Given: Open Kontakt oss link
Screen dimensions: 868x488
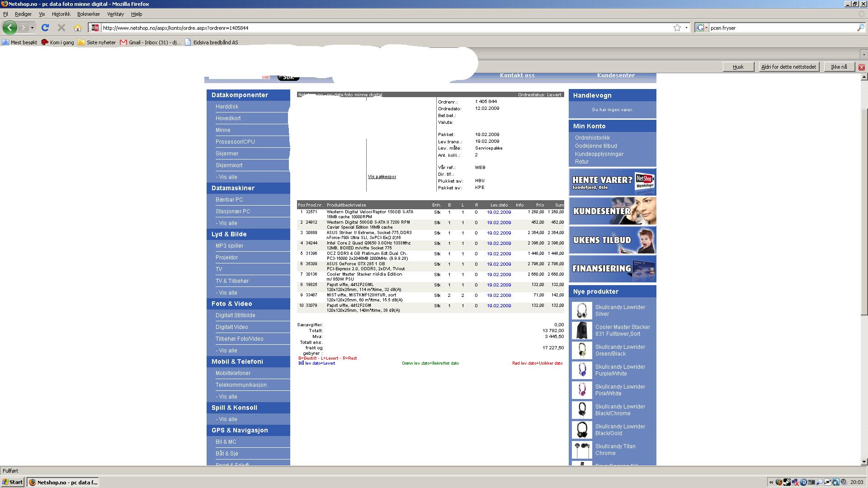Looking at the screenshot, I should 517,75.
